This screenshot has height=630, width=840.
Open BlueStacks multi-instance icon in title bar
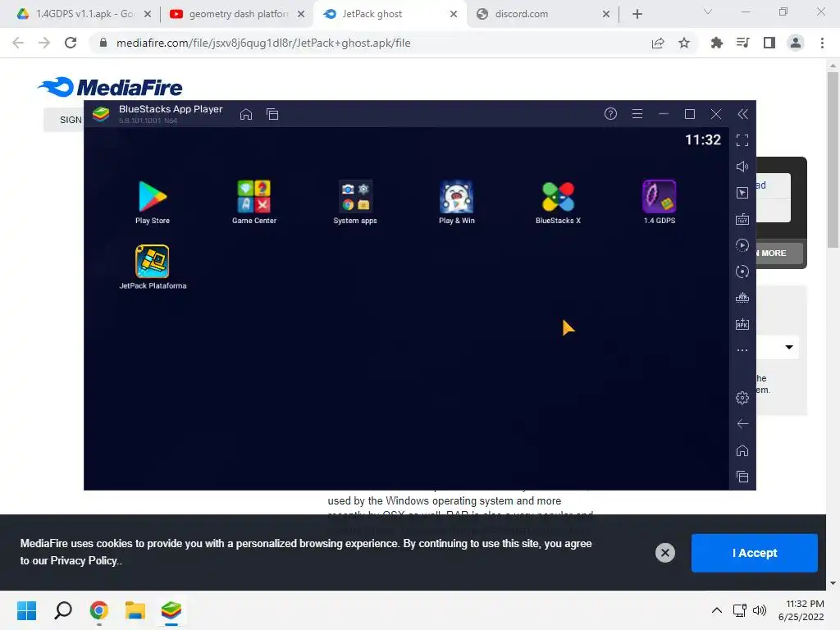[x=272, y=114]
